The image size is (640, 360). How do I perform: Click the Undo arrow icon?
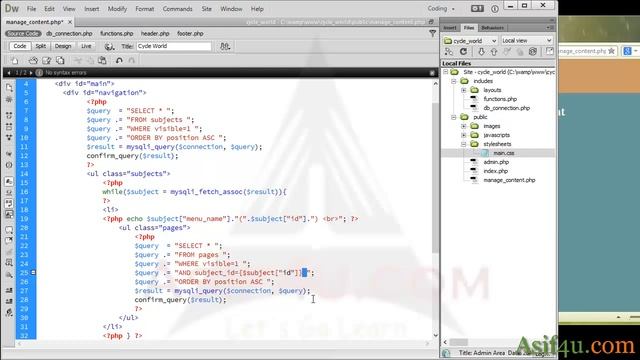(119, 61)
